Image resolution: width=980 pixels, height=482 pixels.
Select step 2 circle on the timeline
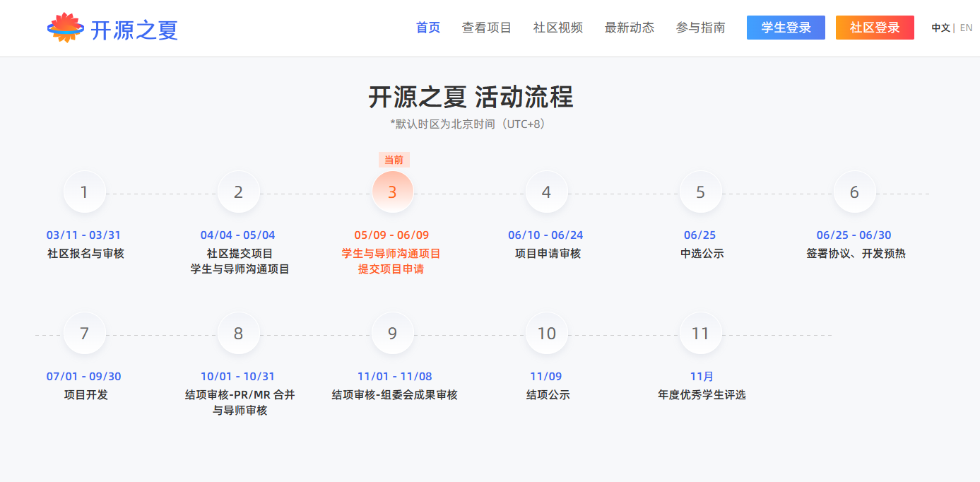click(x=239, y=192)
